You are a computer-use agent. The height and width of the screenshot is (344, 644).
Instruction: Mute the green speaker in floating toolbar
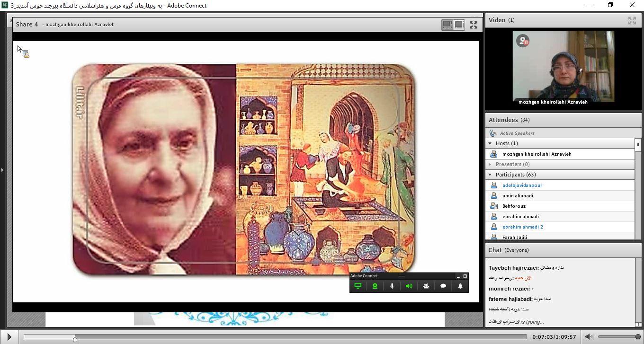[x=409, y=286]
